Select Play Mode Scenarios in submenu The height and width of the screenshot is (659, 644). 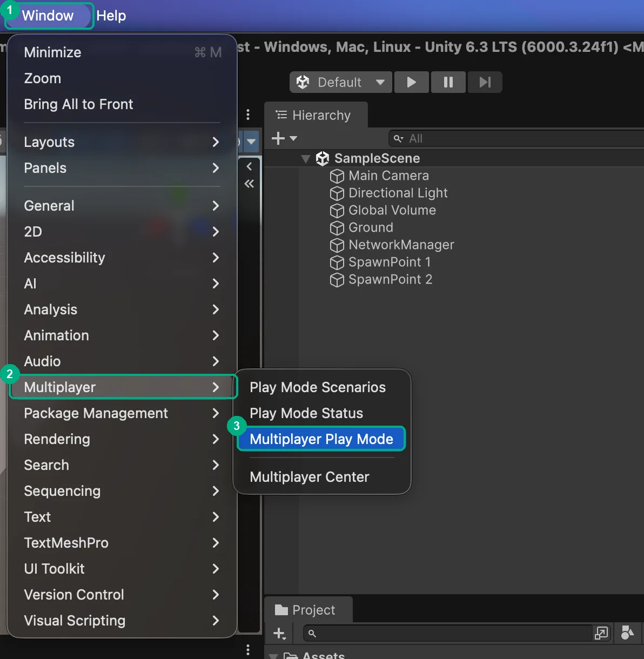[x=322, y=387]
